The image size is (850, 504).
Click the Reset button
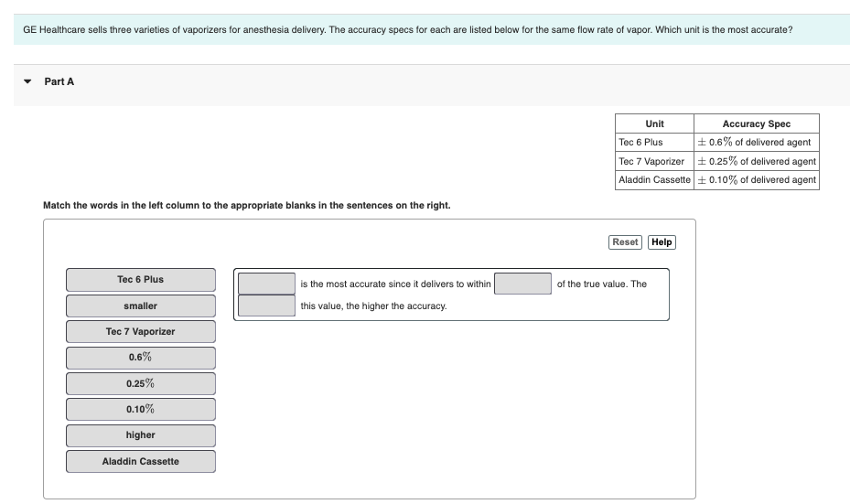(x=625, y=242)
